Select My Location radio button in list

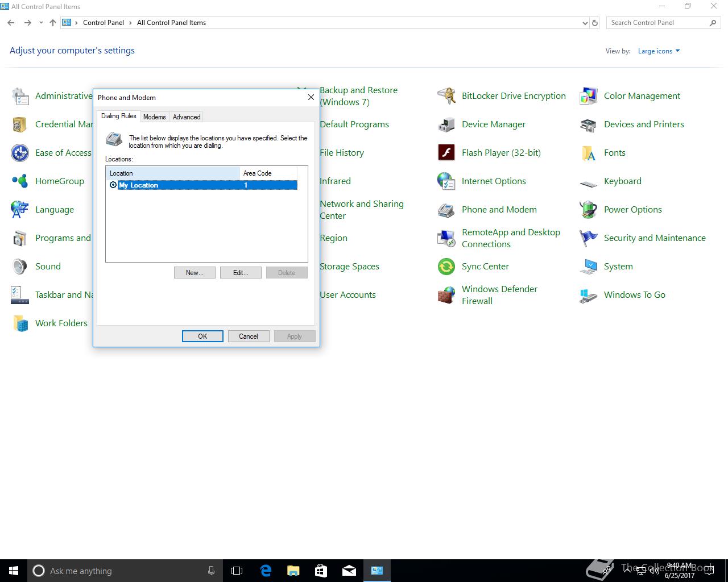click(x=113, y=185)
